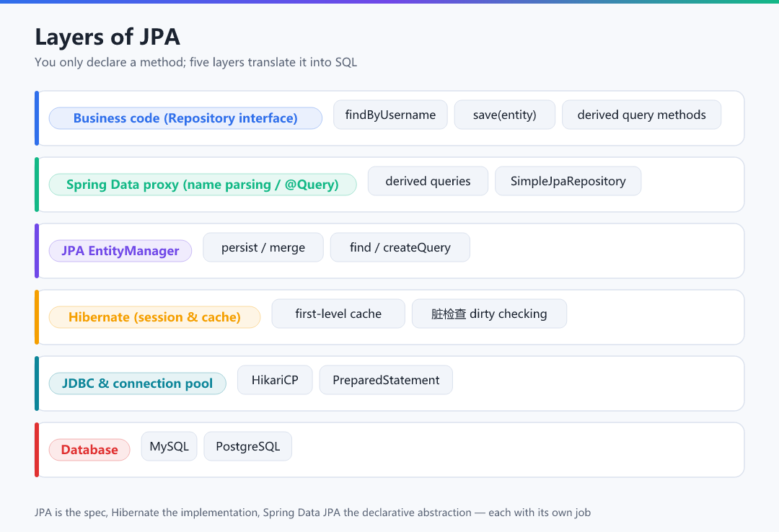Click the subtitle about five layers translating SQL

point(195,62)
